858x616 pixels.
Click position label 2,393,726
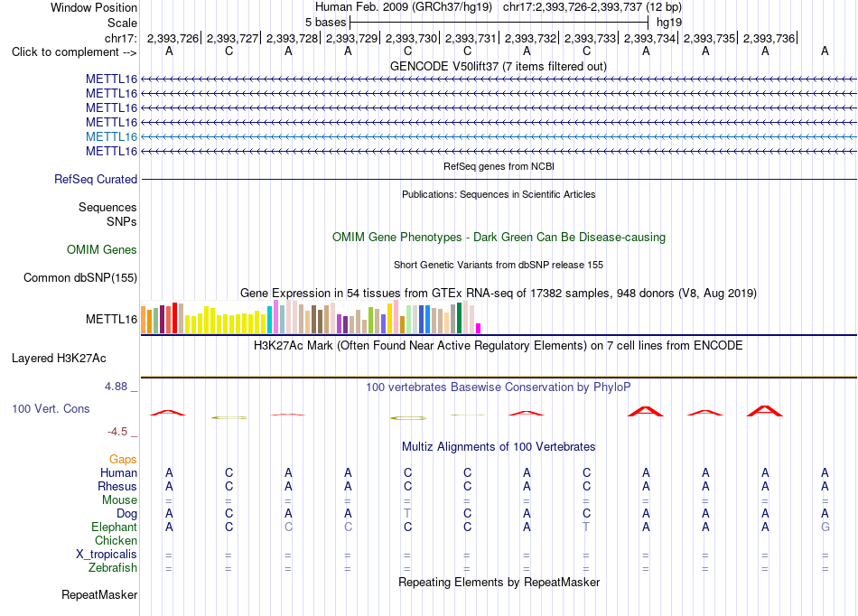coord(173,38)
